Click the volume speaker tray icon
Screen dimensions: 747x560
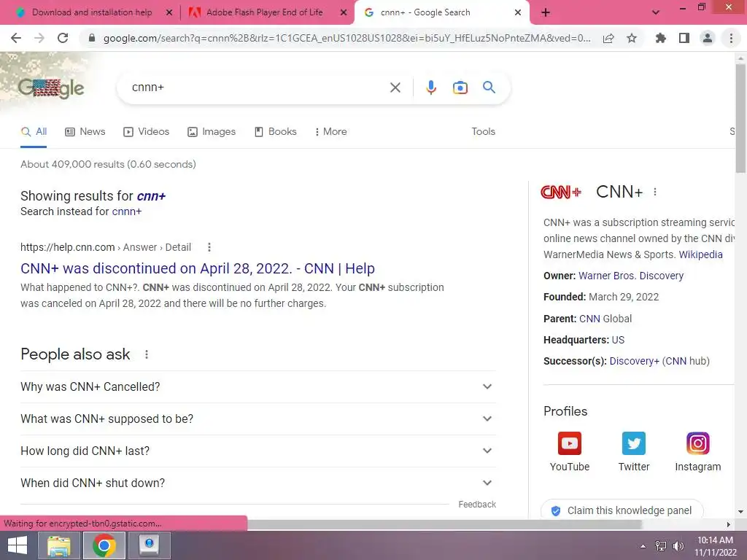point(678,546)
